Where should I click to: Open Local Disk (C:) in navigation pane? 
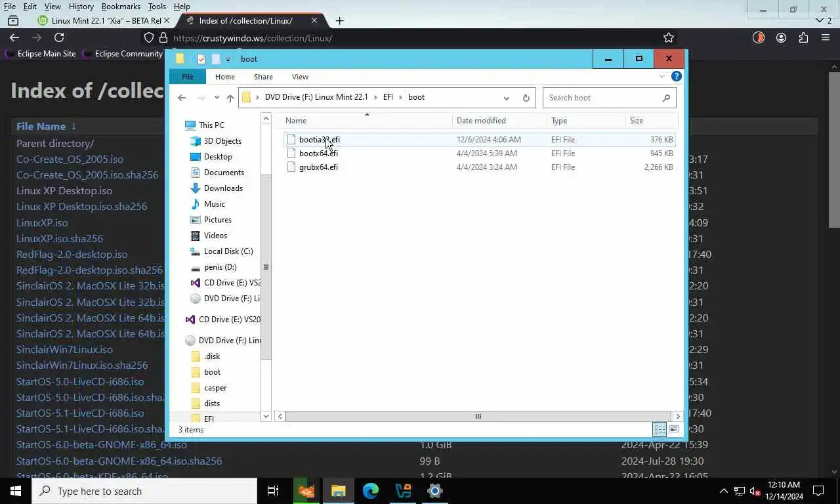pos(228,251)
